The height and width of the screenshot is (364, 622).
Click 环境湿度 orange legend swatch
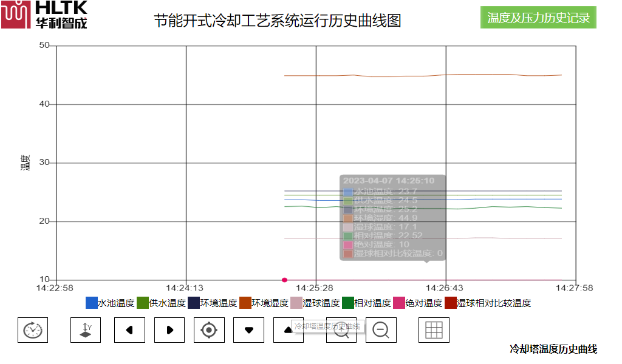tap(245, 303)
